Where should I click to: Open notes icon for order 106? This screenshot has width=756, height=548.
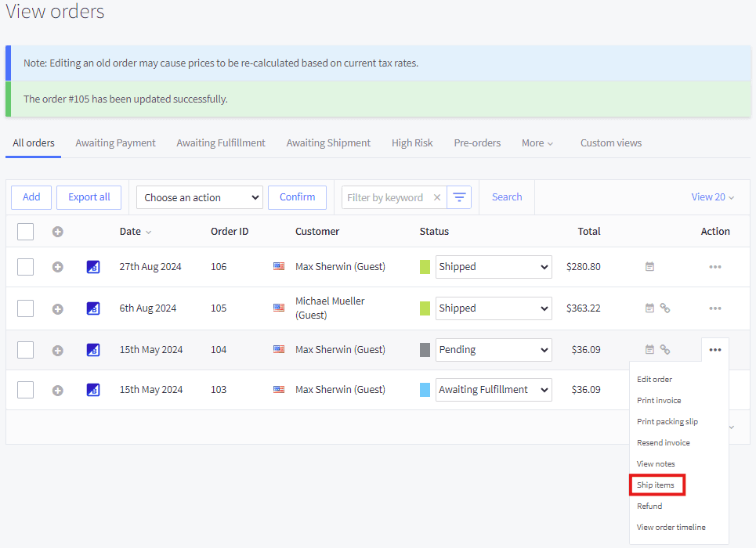coord(650,266)
